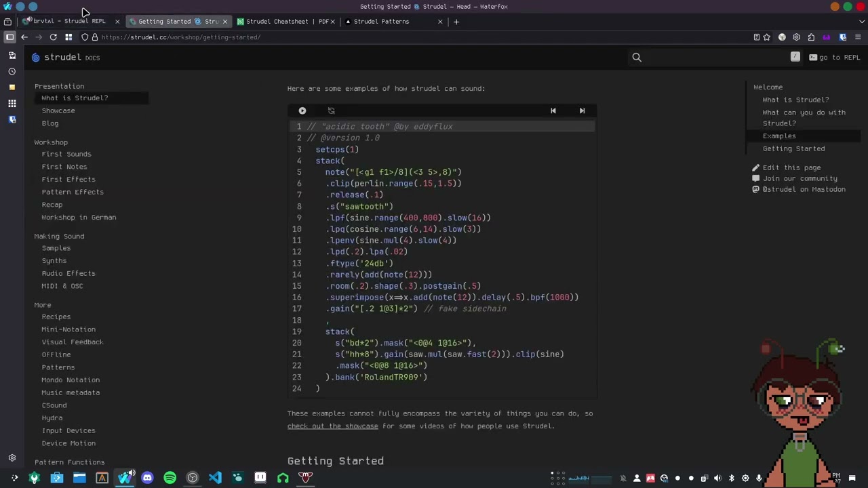
Task: Click the taskbar microphone icon
Action: pyautogui.click(x=759, y=479)
